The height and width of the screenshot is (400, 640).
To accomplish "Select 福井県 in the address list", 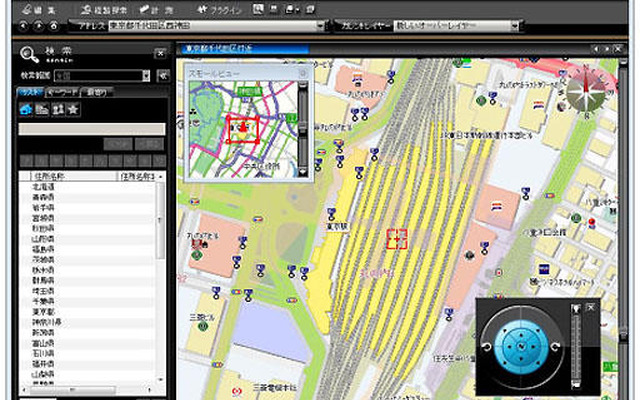I will (x=43, y=364).
